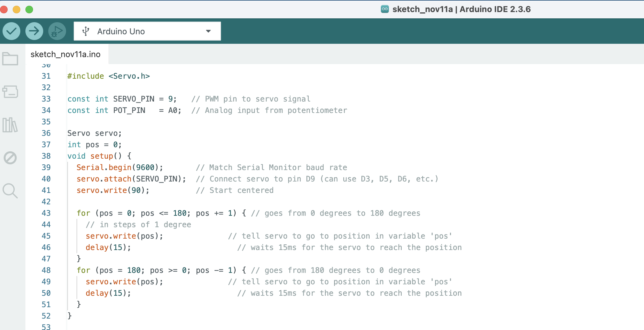
Task: Maximize the window with the green button
Action: (x=29, y=9)
